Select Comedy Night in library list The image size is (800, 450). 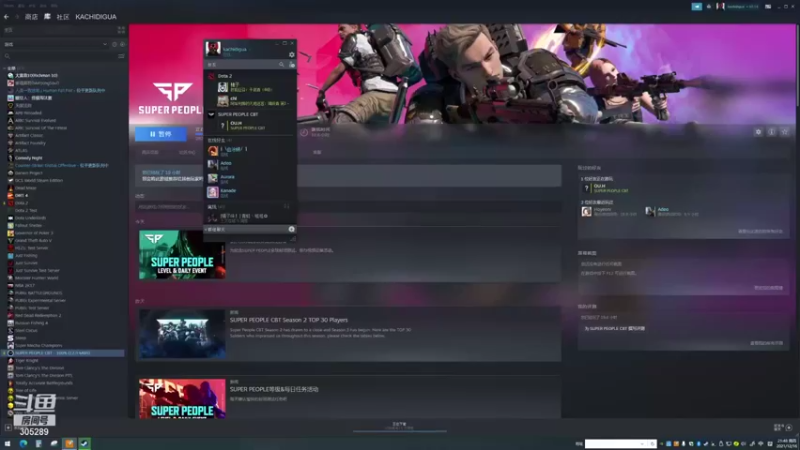(x=29, y=158)
